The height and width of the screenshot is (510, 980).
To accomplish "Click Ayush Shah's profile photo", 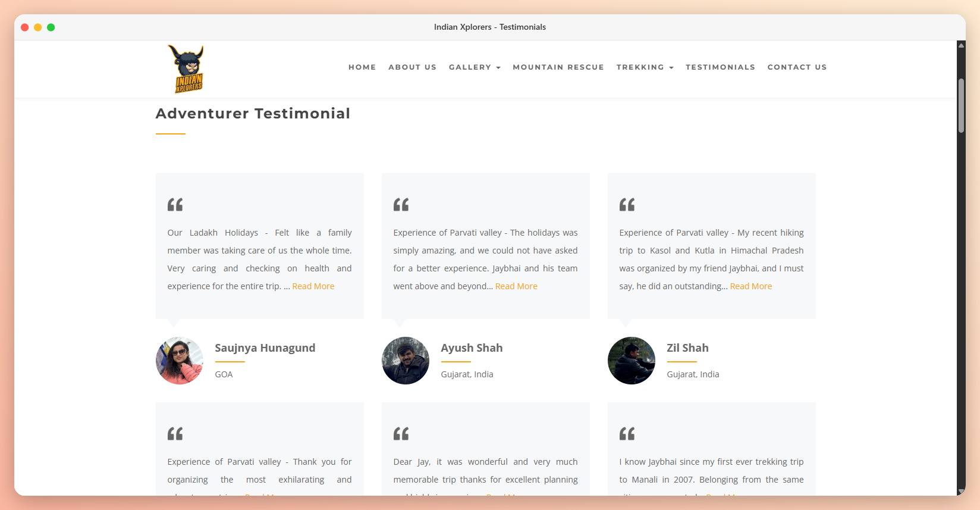I will [x=406, y=361].
